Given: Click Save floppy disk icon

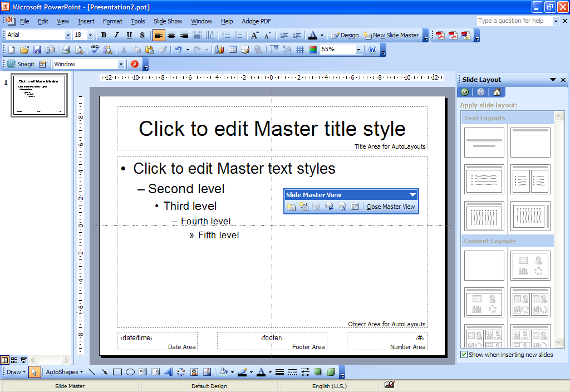Looking at the screenshot, I should click(37, 50).
